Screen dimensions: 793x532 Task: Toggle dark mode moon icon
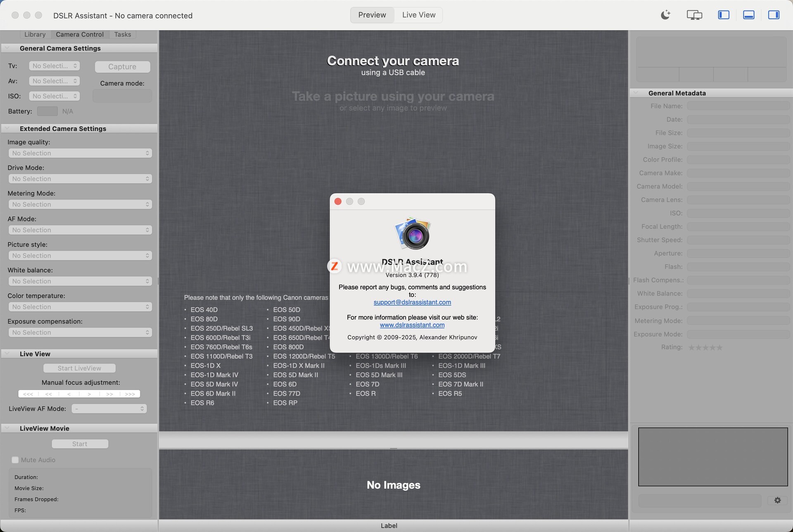pos(665,15)
